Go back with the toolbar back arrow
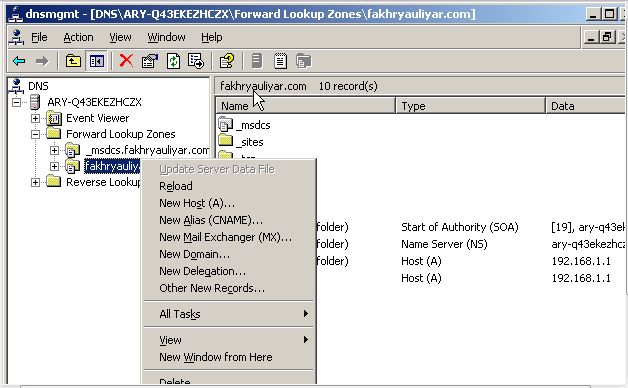Viewport: 628px width, 388px height. pyautogui.click(x=19, y=61)
